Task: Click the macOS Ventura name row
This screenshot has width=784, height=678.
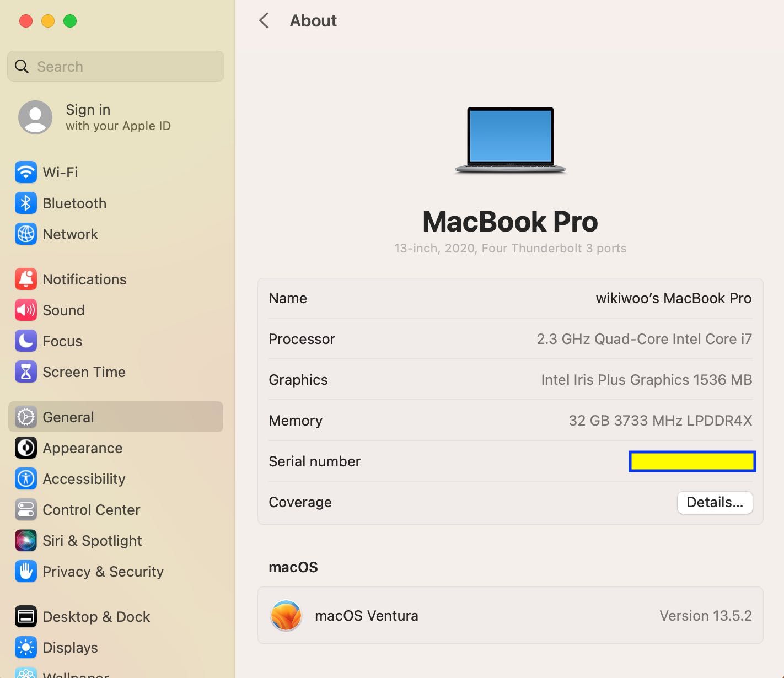Action: tap(511, 616)
